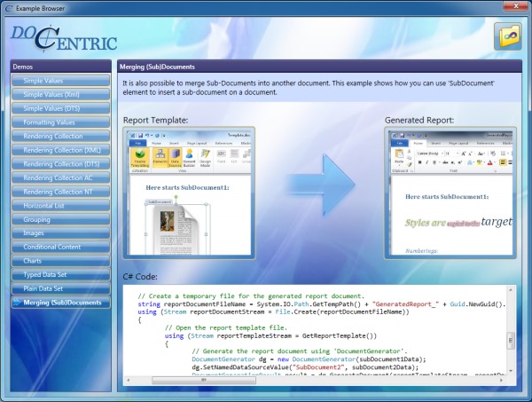Choose the Rendering Collection (DTS) demo

pyautogui.click(x=60, y=164)
